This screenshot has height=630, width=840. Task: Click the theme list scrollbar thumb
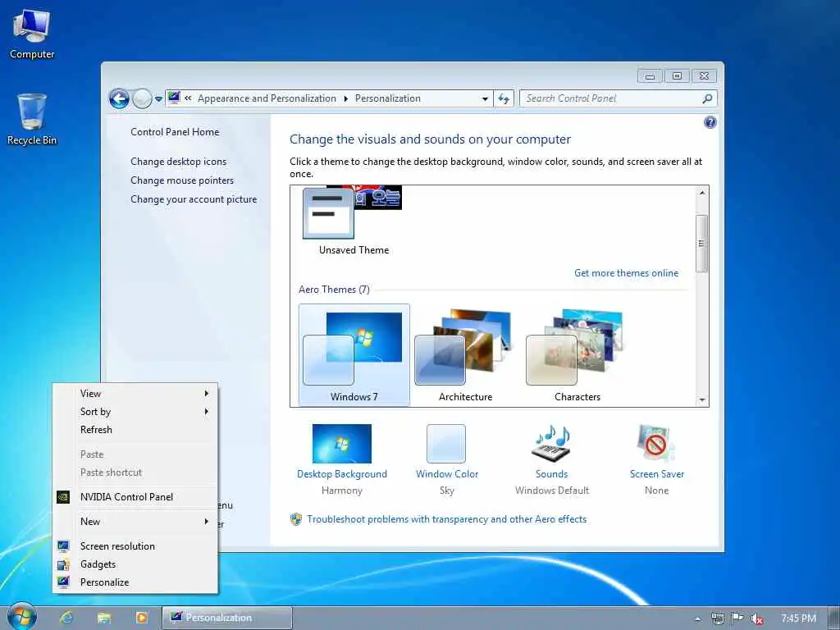702,243
